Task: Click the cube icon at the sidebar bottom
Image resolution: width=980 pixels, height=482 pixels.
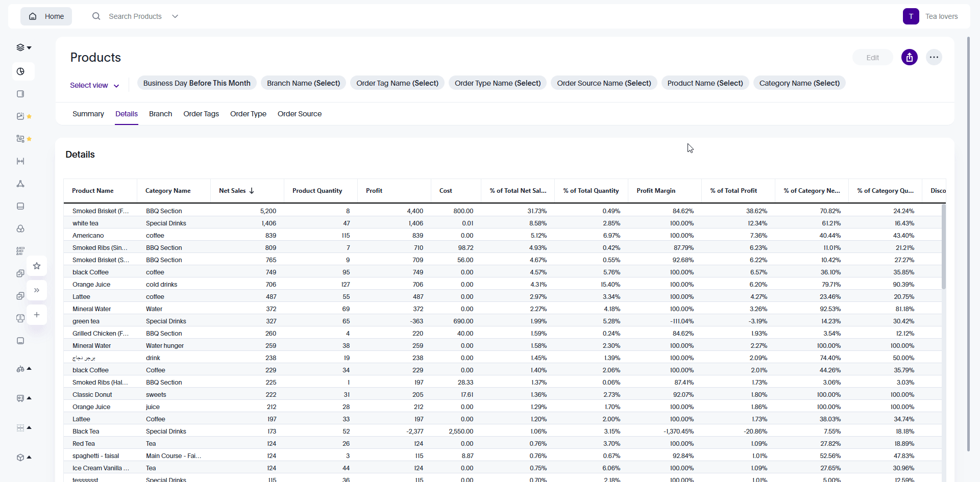Action: pyautogui.click(x=20, y=457)
